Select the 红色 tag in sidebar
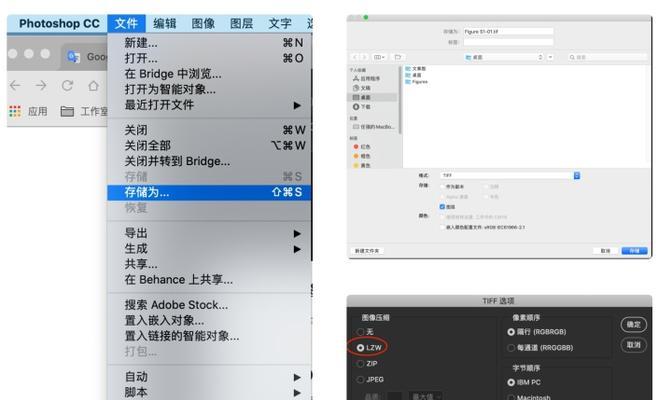Screen dimensions: 672x400 click(x=361, y=147)
